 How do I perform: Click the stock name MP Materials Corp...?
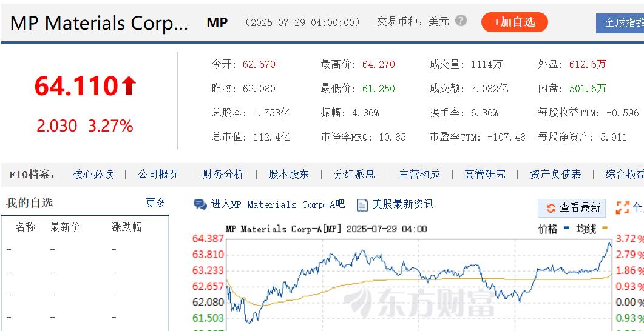pyautogui.click(x=99, y=24)
